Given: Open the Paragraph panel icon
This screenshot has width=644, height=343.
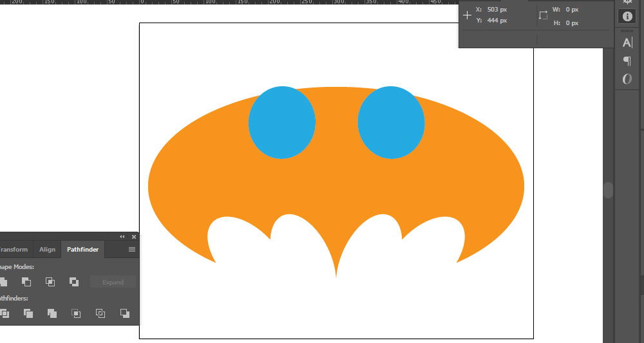Looking at the screenshot, I should coord(627,61).
